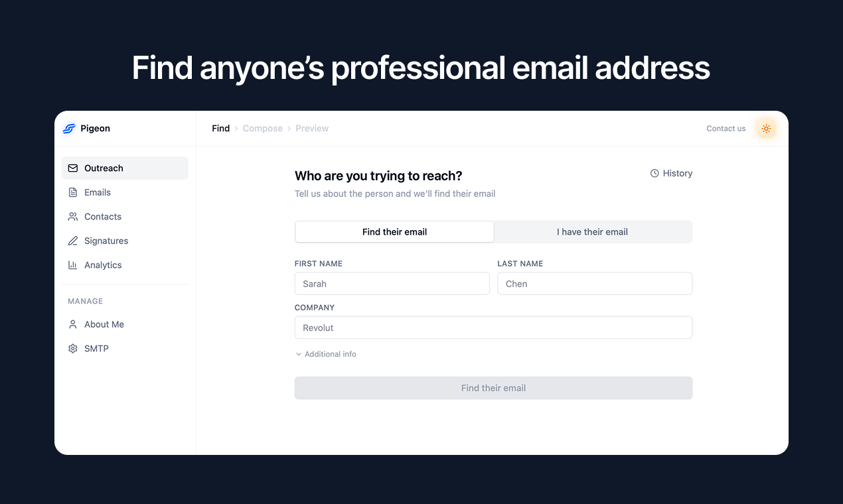Click the Signatures pen icon

73,240
